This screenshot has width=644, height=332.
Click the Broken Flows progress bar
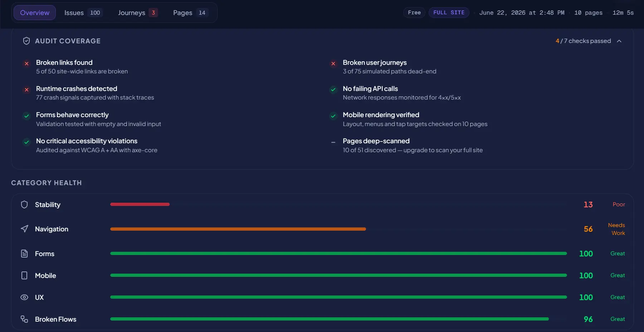tap(330, 319)
